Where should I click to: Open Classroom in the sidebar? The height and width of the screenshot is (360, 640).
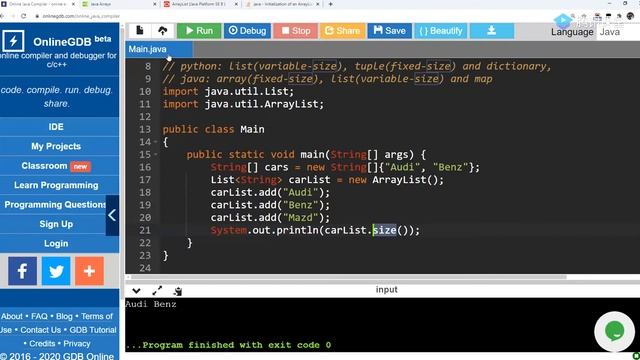click(x=56, y=166)
